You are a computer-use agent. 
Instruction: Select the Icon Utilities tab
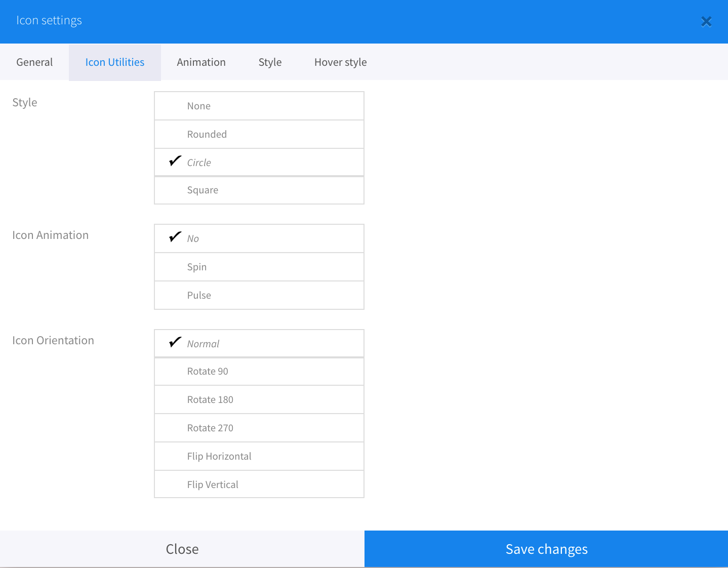pos(115,62)
